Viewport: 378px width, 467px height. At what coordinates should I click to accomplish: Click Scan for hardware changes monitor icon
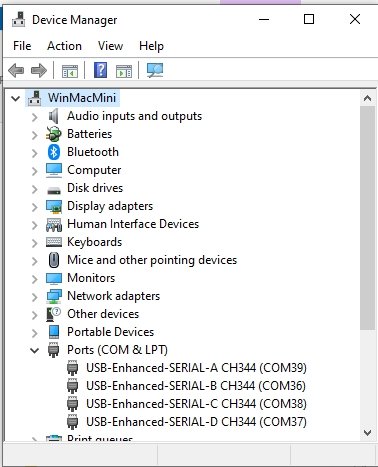[155, 70]
